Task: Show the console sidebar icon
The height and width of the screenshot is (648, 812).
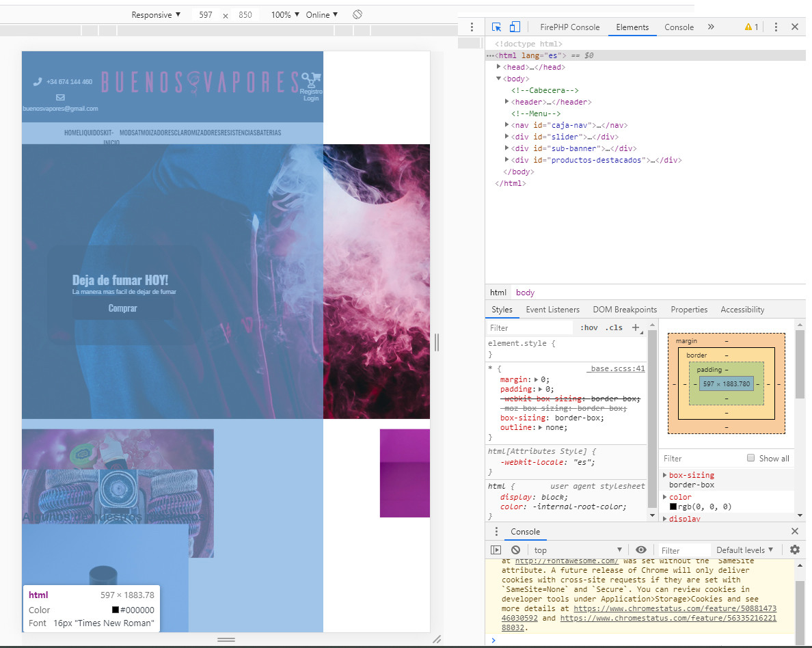Action: (x=496, y=550)
